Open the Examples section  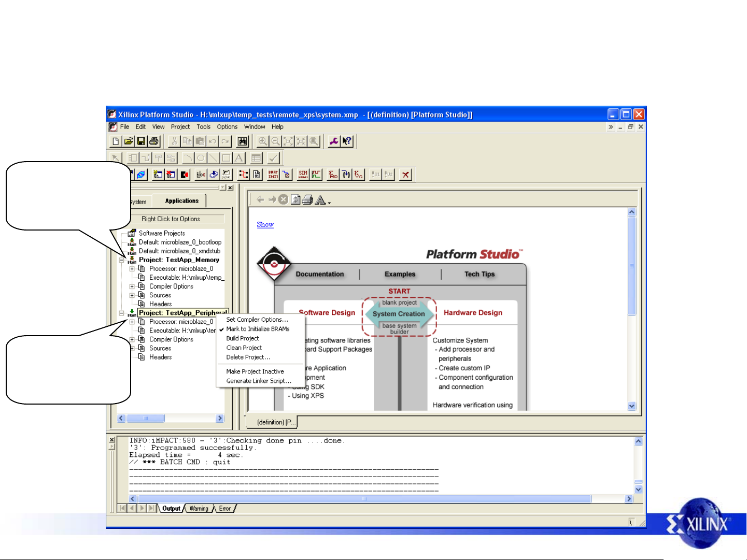[x=400, y=274]
